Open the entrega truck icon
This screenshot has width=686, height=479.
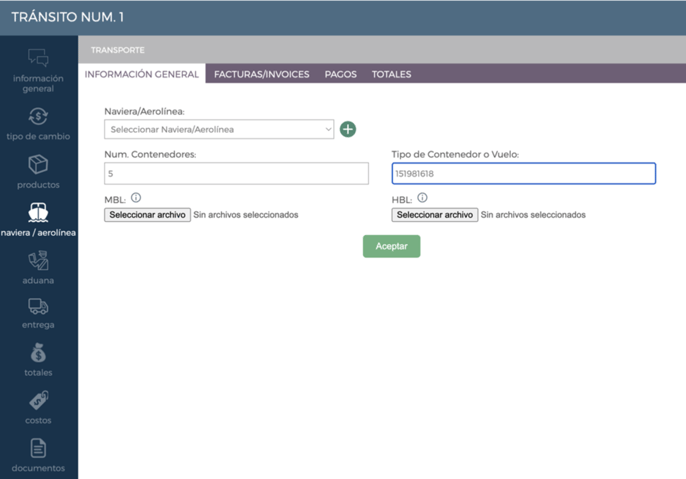point(38,306)
